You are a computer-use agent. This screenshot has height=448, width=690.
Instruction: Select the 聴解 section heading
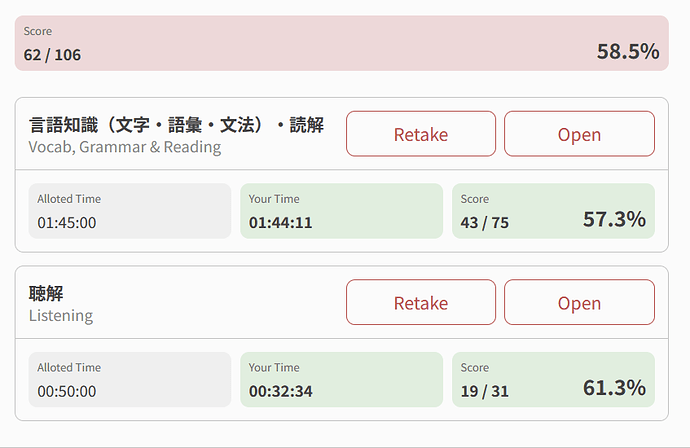47,293
